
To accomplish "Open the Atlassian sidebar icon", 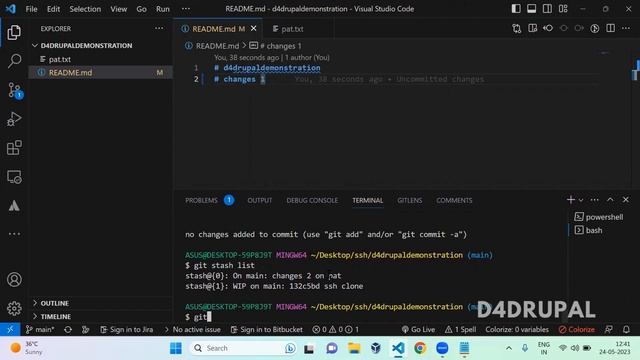I will pos(14,205).
